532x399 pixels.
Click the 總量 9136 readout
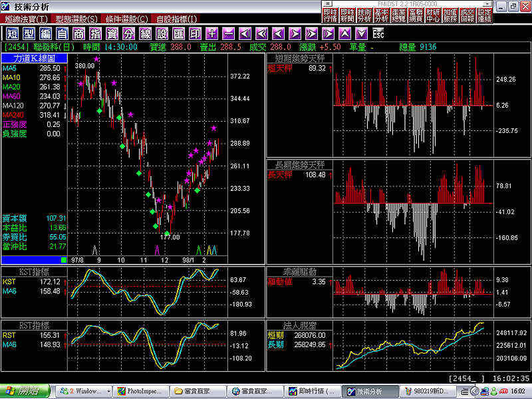click(x=418, y=47)
